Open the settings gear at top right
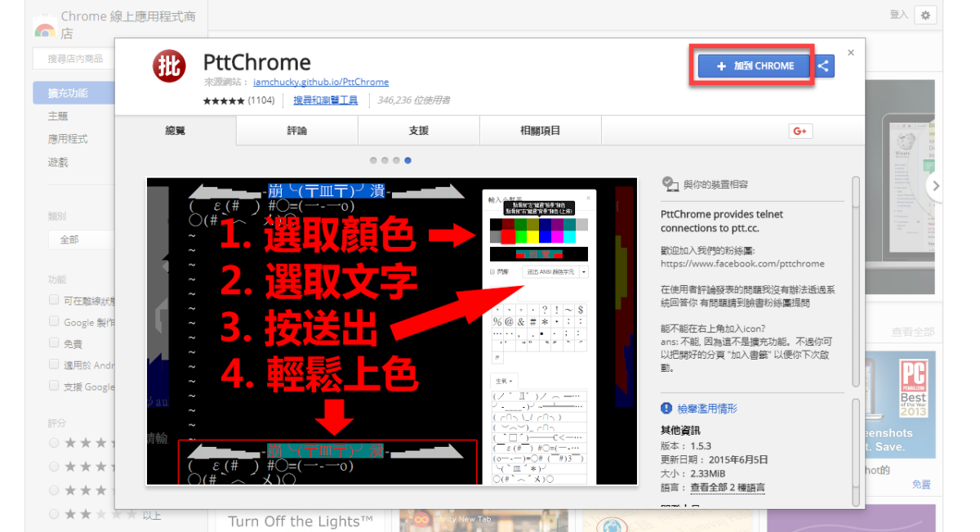The width and height of the screenshot is (980, 532). click(x=925, y=16)
